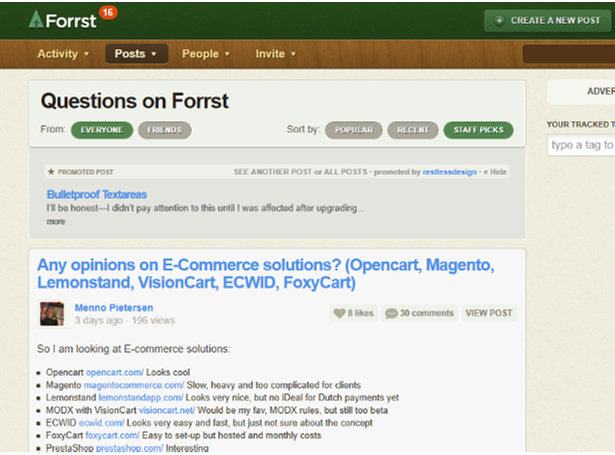Click the star icon beside Promoted Post

[x=51, y=172]
